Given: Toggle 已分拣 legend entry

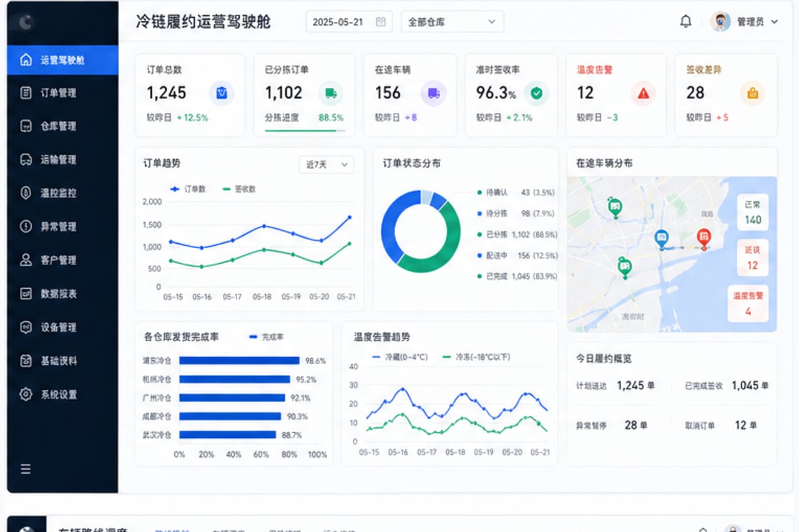Looking at the screenshot, I should pyautogui.click(x=517, y=235).
